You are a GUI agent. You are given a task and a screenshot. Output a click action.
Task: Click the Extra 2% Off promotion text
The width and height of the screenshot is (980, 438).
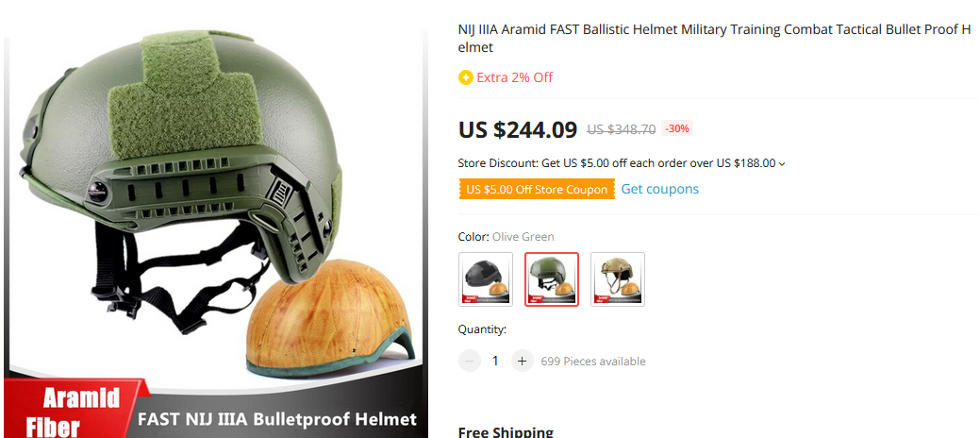pyautogui.click(x=514, y=77)
